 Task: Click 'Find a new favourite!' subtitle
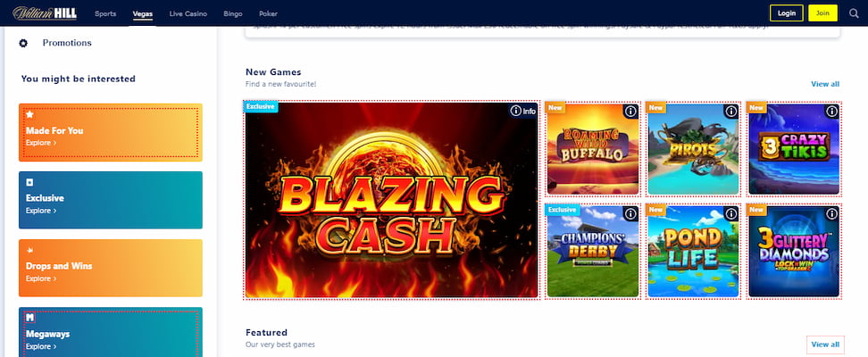tap(280, 84)
